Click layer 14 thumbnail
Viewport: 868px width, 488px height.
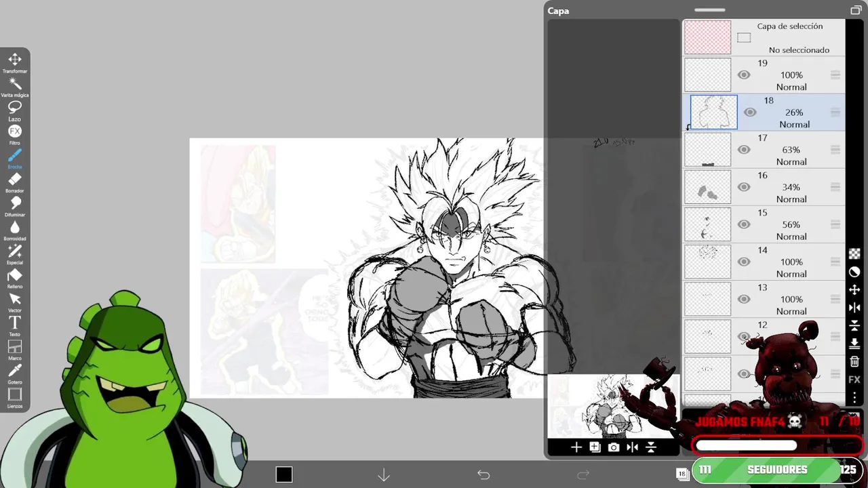coord(707,261)
